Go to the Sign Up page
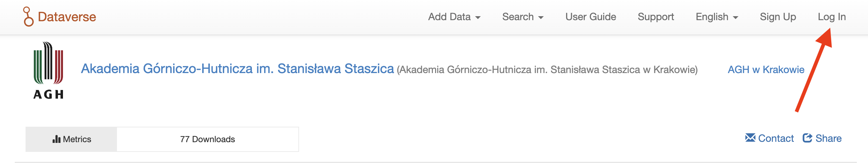 point(778,17)
